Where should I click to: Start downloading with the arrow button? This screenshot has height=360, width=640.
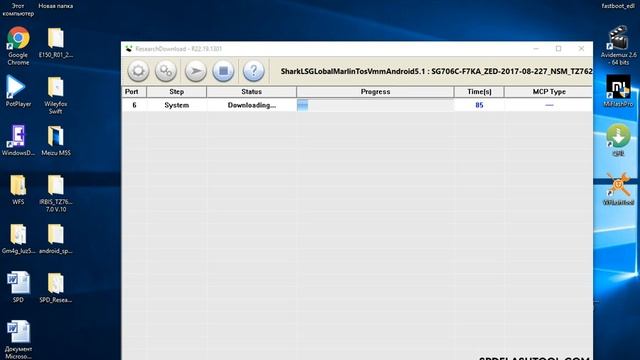coord(196,71)
